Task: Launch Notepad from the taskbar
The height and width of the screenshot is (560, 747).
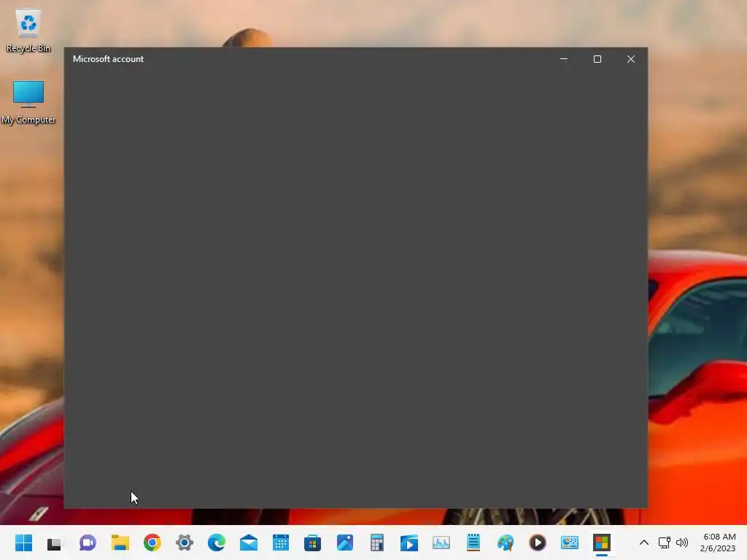Action: (473, 542)
